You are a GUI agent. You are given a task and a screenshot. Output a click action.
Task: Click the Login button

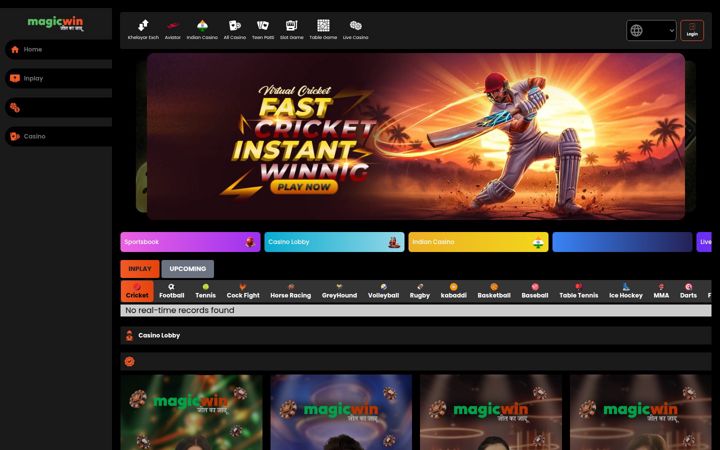point(692,30)
